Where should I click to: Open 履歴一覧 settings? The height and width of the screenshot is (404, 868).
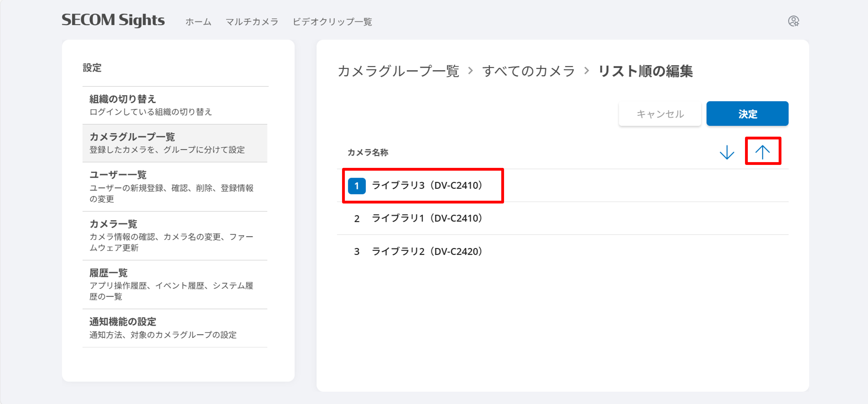[x=175, y=285]
